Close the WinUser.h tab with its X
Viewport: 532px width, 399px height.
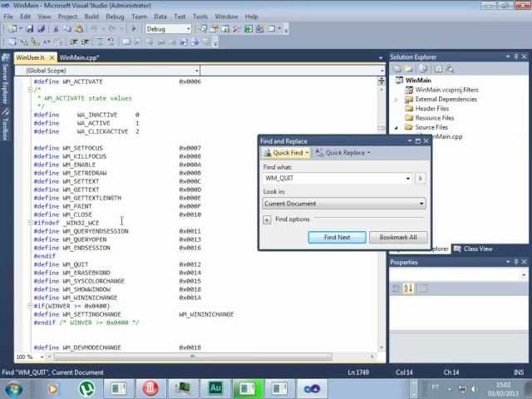point(52,58)
